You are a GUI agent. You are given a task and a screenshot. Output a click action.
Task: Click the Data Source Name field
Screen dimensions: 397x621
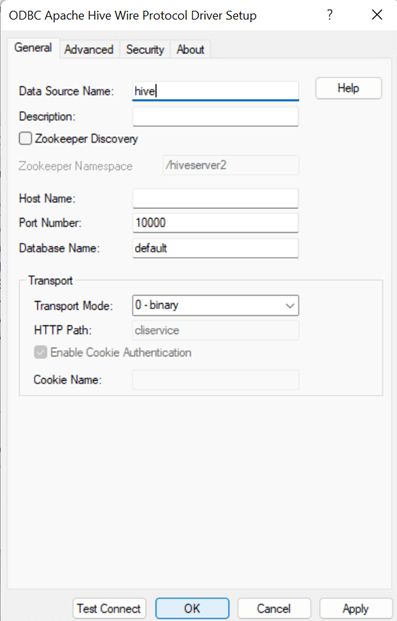coord(216,91)
